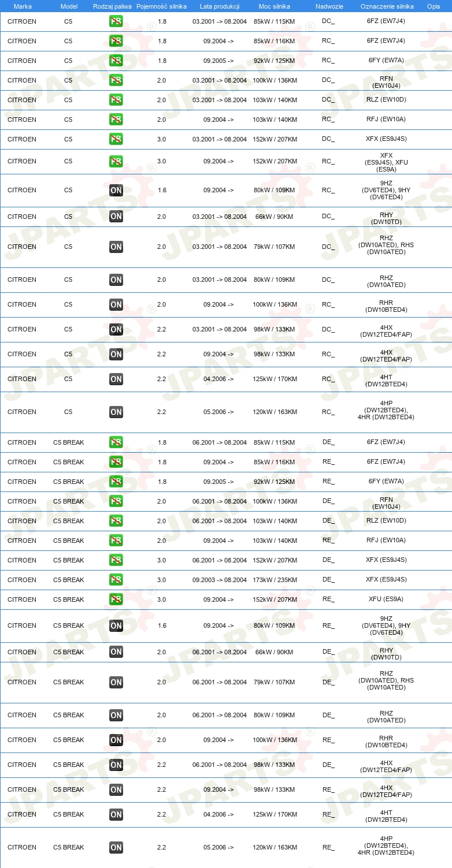Select the 'Rodzaj paliwa' column header
Image resolution: width=452 pixels, height=868 pixels.
tap(112, 6)
